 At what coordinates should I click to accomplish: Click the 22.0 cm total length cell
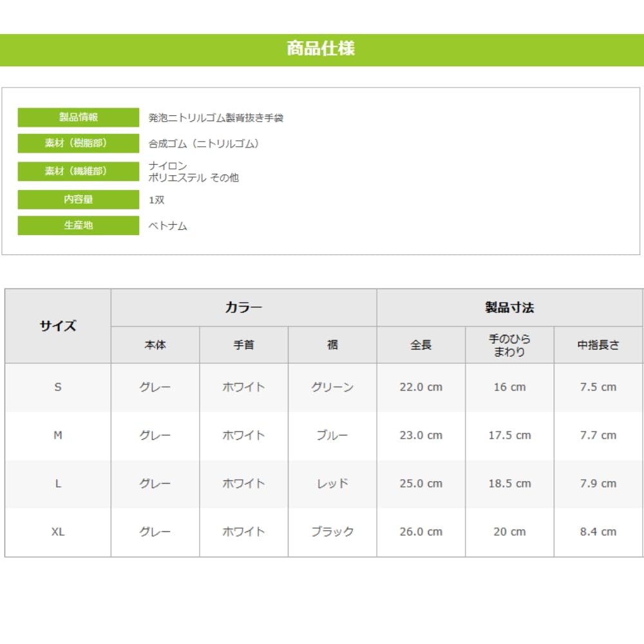421,387
